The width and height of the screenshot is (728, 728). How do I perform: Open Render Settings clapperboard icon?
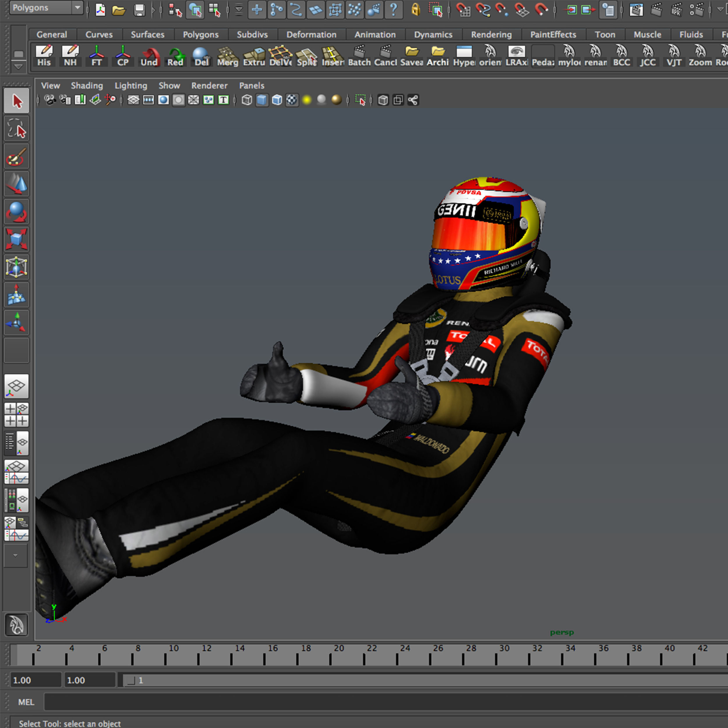click(697, 10)
